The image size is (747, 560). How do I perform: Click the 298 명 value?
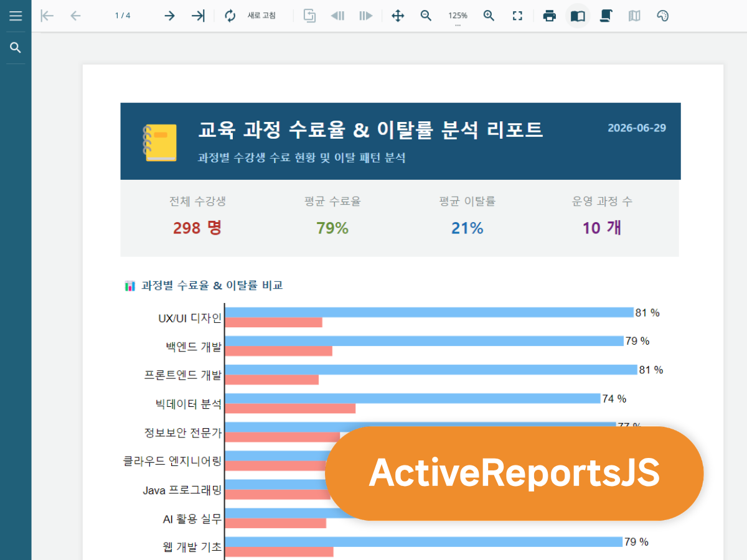click(197, 228)
